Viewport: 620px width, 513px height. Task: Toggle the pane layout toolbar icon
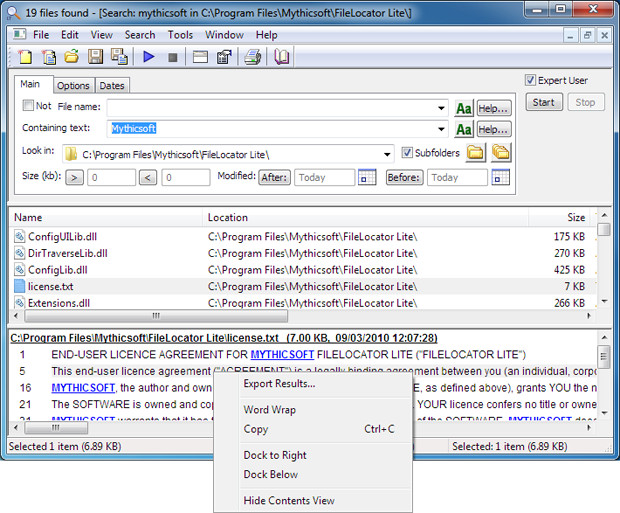[x=200, y=57]
